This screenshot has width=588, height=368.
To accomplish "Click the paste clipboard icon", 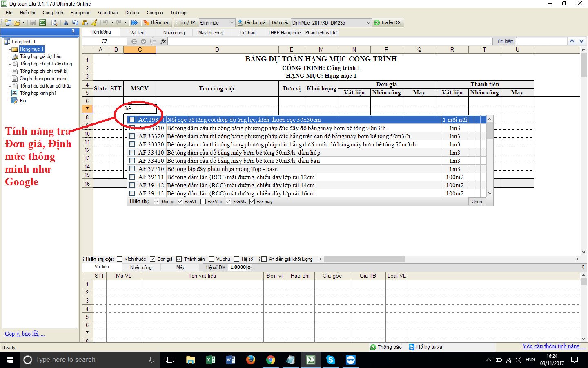I will [x=85, y=23].
